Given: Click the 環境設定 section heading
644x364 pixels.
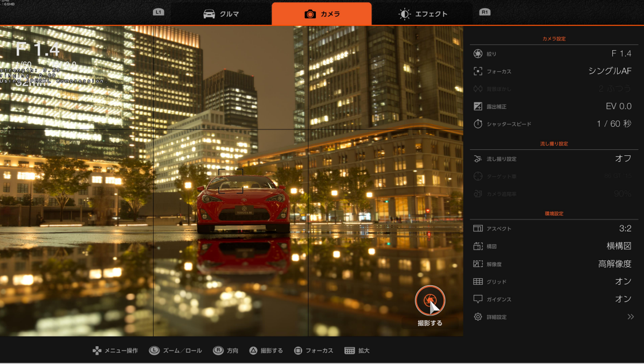Looking at the screenshot, I should (x=554, y=214).
